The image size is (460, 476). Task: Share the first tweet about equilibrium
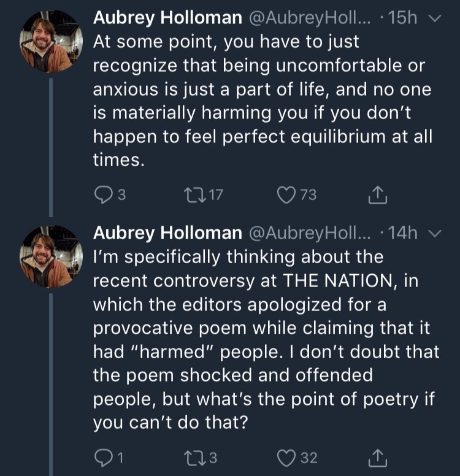coord(374,195)
